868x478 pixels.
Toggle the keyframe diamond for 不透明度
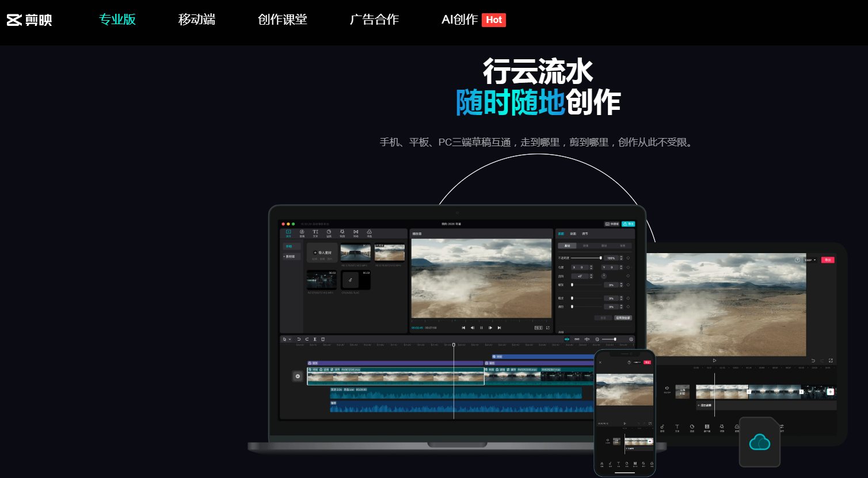pos(628,258)
